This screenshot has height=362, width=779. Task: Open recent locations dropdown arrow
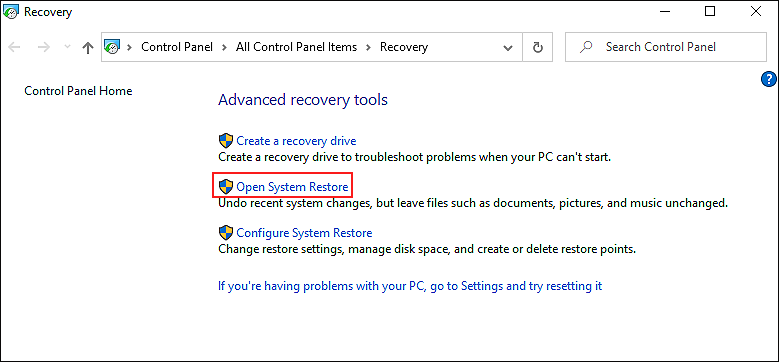pyautogui.click(x=68, y=47)
